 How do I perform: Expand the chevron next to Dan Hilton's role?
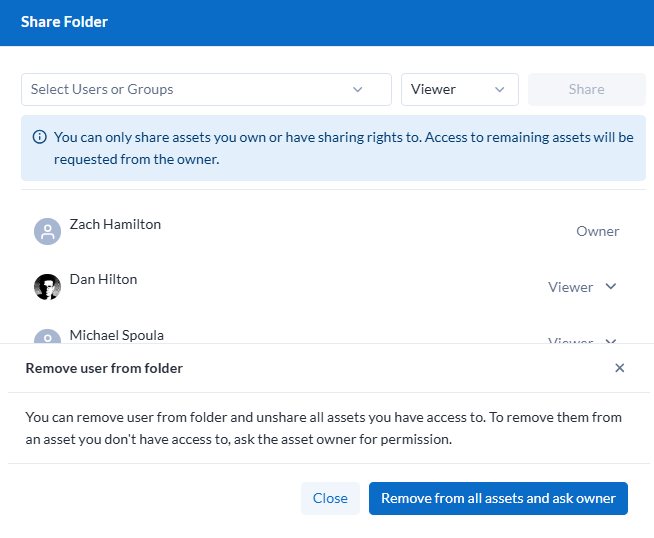(x=611, y=287)
